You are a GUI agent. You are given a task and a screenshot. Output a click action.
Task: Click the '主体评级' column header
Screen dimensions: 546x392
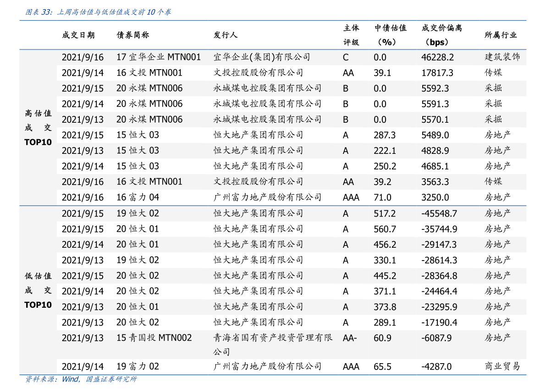pyautogui.click(x=351, y=35)
